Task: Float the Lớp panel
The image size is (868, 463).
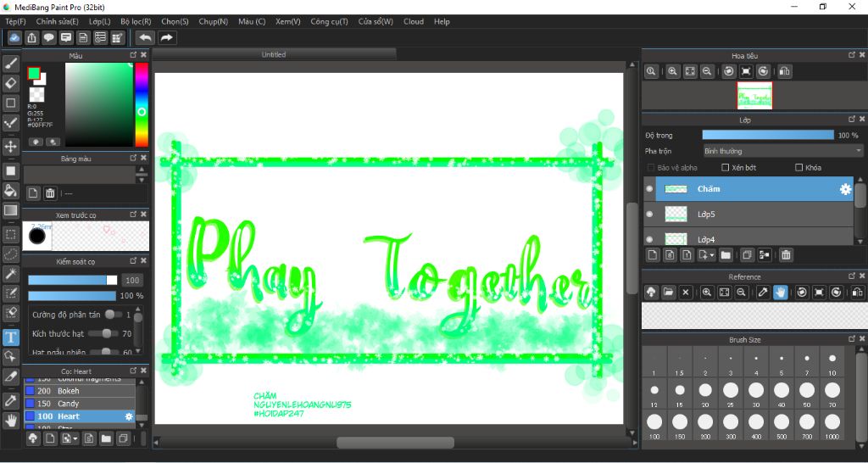Action: click(852, 119)
